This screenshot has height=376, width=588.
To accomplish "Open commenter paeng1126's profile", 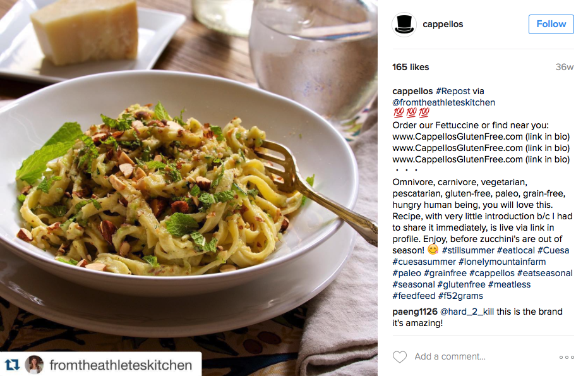I will click(x=415, y=312).
